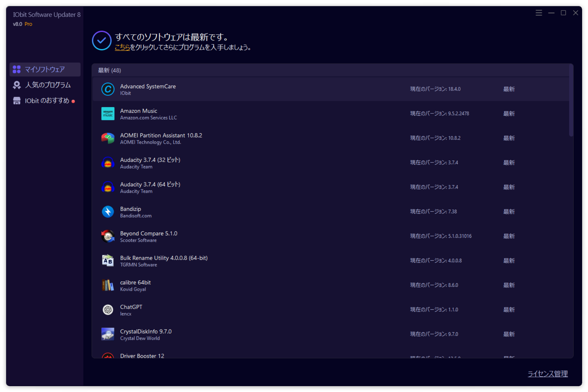The width and height of the screenshot is (588, 392).
Task: Click the すべてのソフトウェアは最新です heading
Action: coord(171,37)
